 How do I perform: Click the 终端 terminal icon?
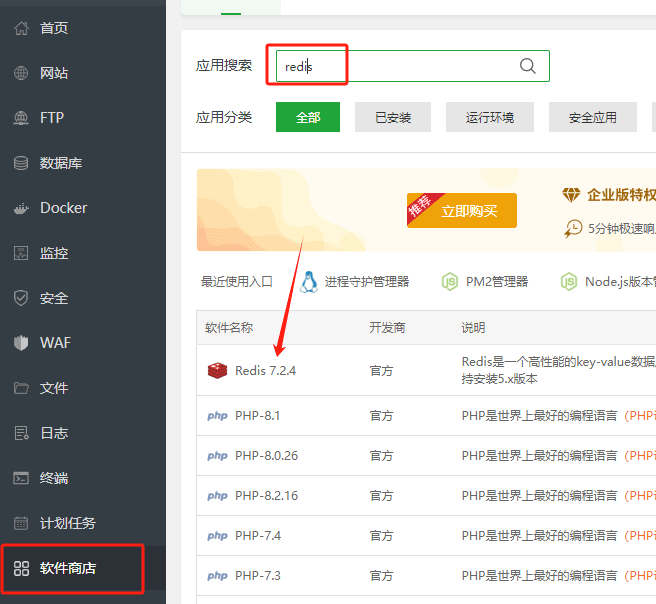pos(21,478)
